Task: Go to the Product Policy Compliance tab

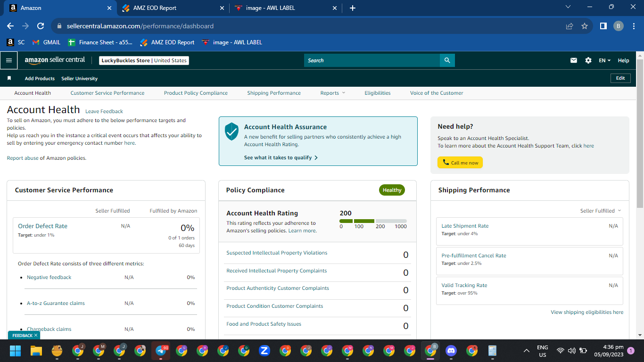Action: pyautogui.click(x=196, y=93)
